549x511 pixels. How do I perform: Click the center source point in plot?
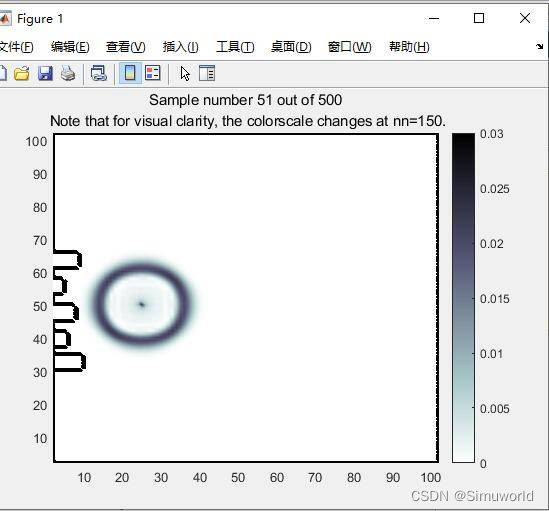(141, 304)
